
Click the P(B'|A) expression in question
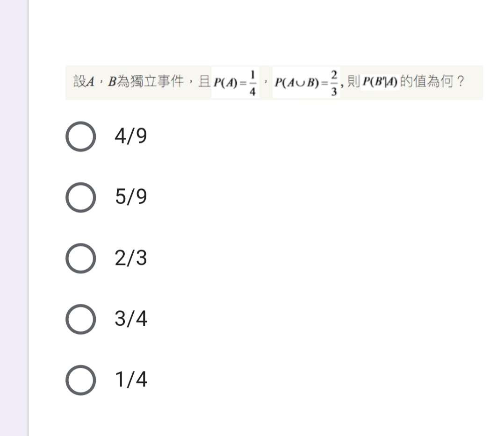[x=380, y=82]
